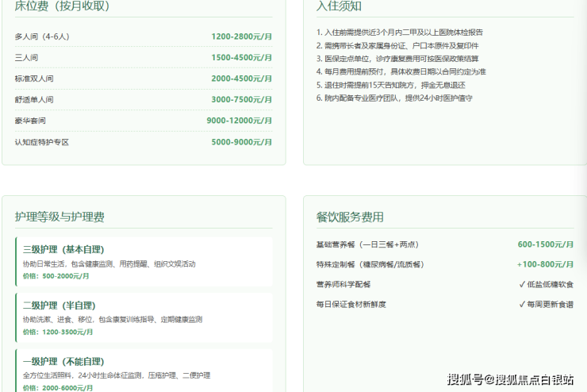This screenshot has width=587, height=392.
Task: Click the price 5000-9000元/月
Action: click(x=241, y=142)
